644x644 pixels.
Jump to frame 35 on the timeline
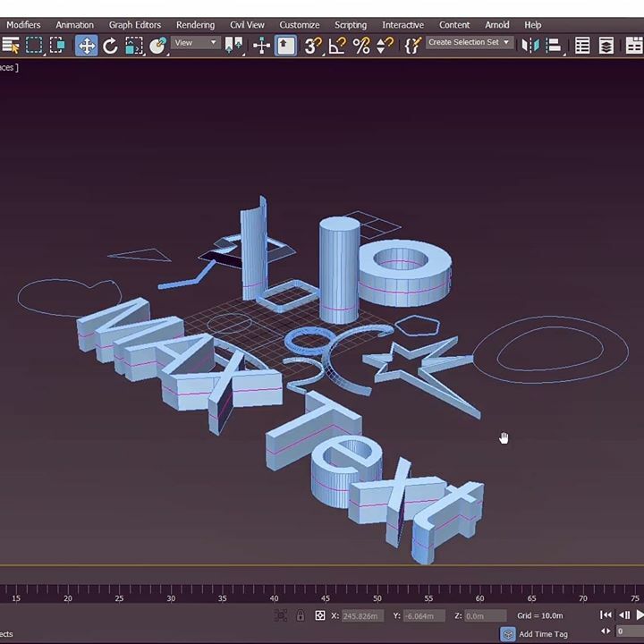tap(222, 598)
